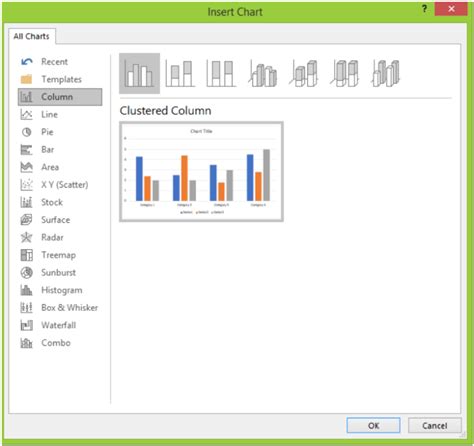The image size is (474, 446).
Task: Dismiss the dialog with Cancel button
Action: coord(435,426)
